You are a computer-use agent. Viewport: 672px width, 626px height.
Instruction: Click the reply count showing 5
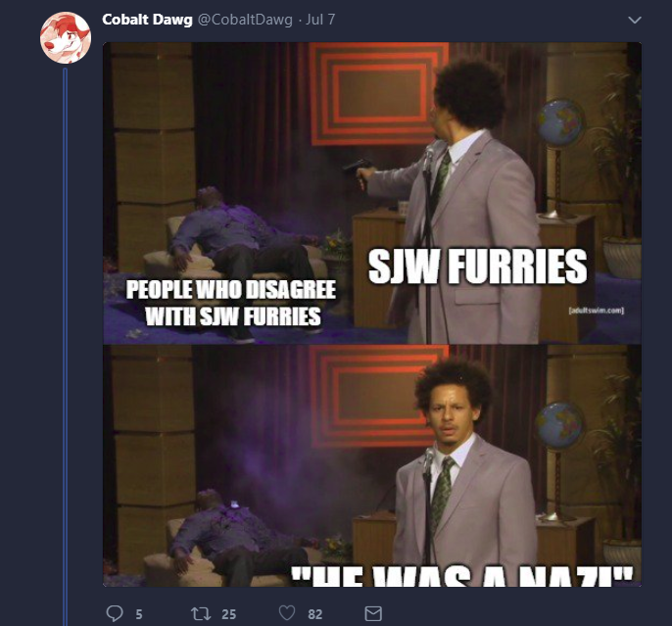click(x=139, y=614)
